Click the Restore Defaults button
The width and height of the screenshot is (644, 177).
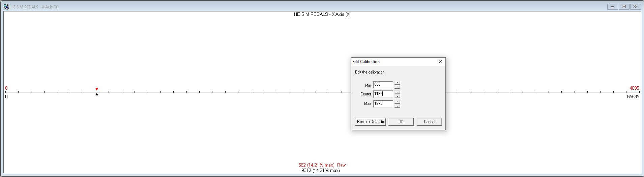(370, 122)
